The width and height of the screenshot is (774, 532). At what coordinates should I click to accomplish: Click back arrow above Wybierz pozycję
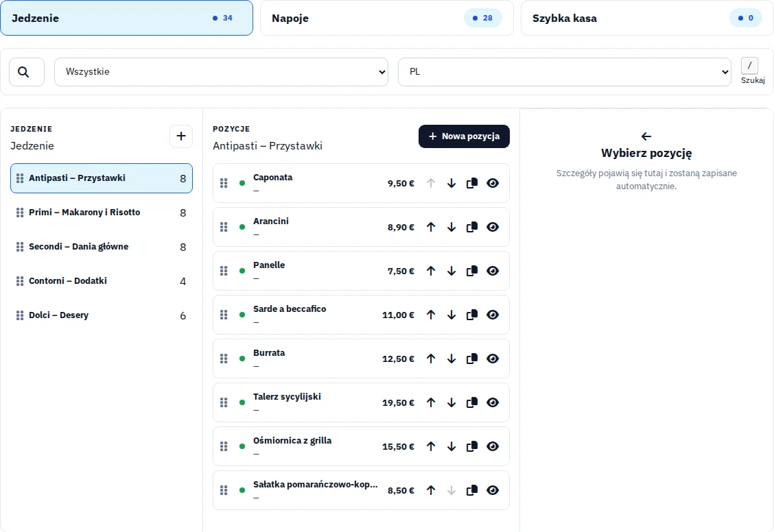[x=646, y=136]
